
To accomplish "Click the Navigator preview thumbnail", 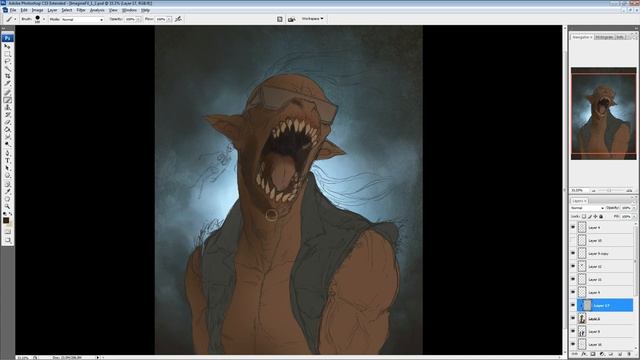I will (x=603, y=113).
